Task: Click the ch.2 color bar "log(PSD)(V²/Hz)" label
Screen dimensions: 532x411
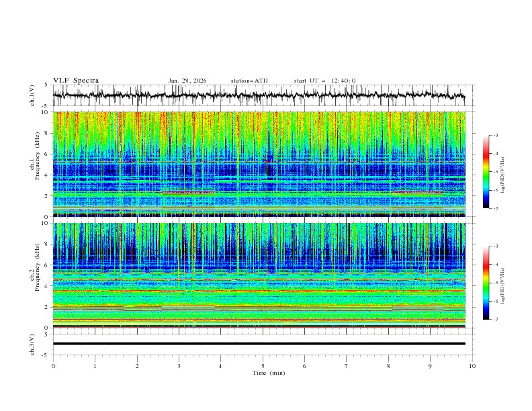Action: [503, 286]
